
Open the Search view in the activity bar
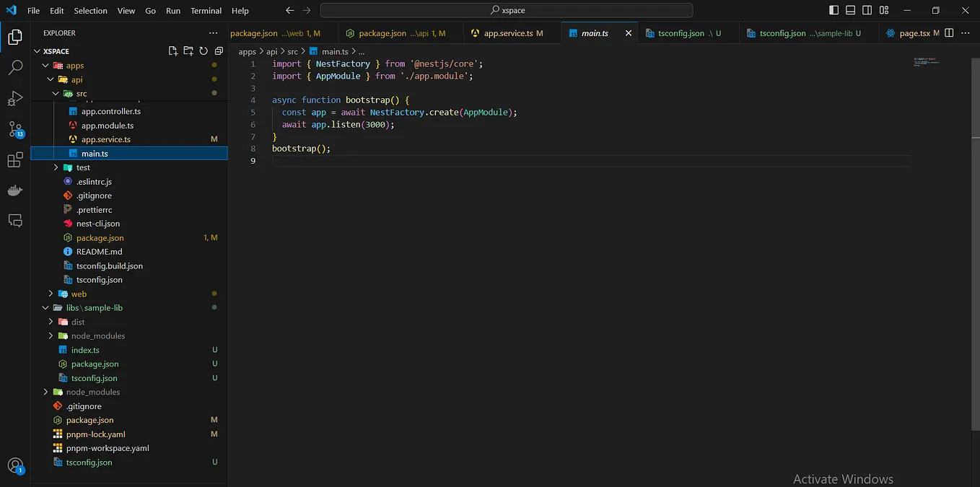click(15, 67)
